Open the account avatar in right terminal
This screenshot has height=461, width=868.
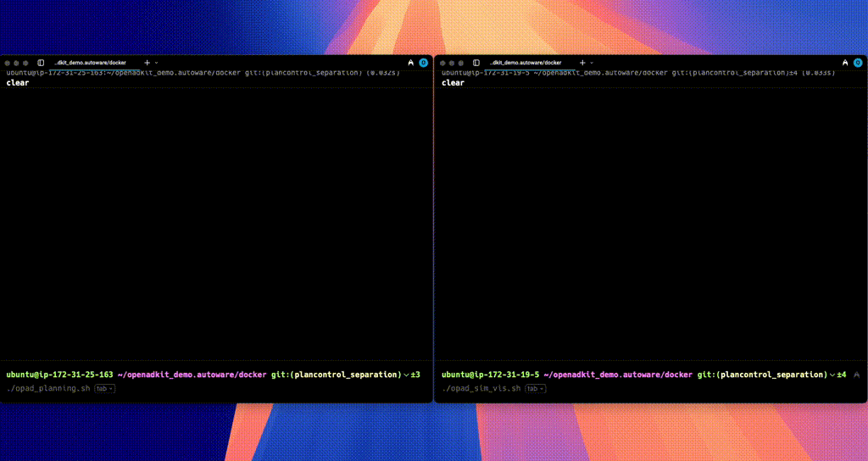(x=858, y=63)
